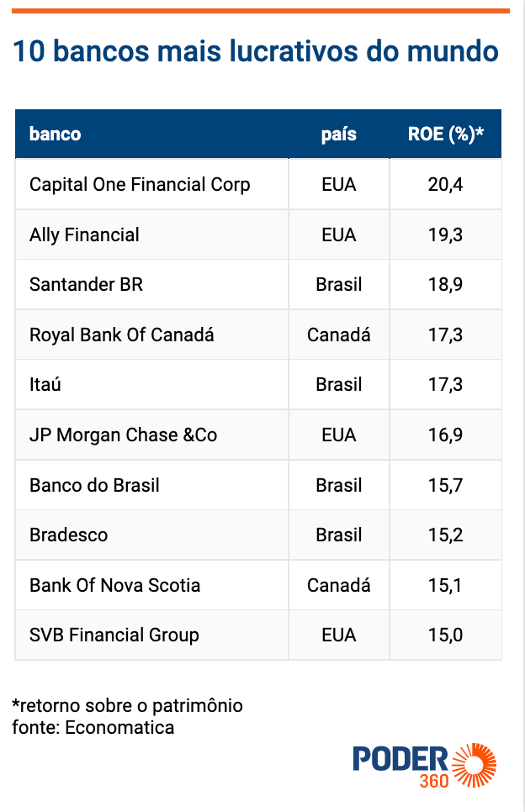Click the 'banco' column header
This screenshot has width=525, height=812.
click(55, 134)
